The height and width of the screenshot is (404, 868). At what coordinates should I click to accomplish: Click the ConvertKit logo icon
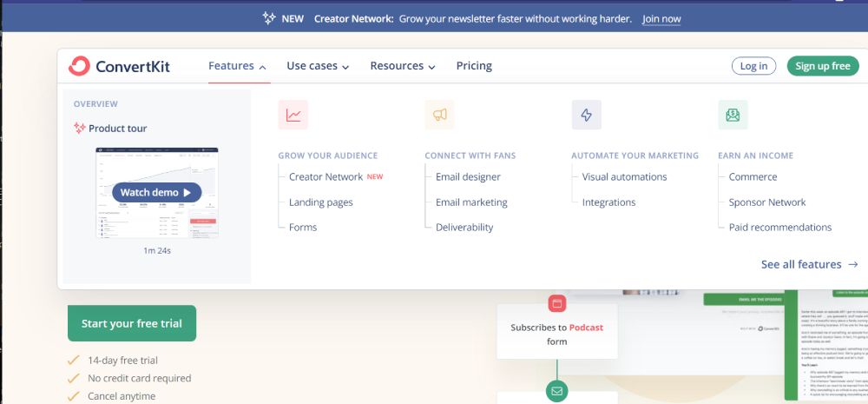tap(79, 66)
